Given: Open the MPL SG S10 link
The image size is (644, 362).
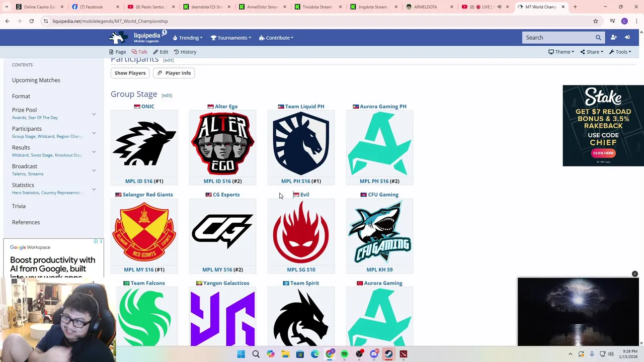Looking at the screenshot, I should (301, 269).
